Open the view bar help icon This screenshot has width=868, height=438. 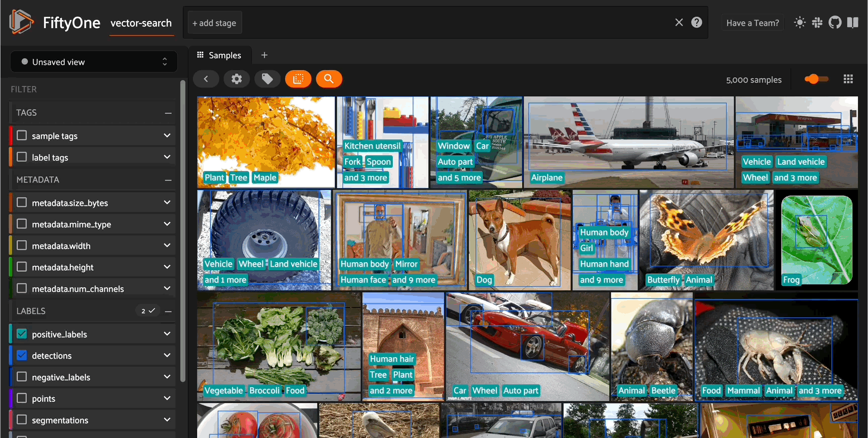click(697, 23)
